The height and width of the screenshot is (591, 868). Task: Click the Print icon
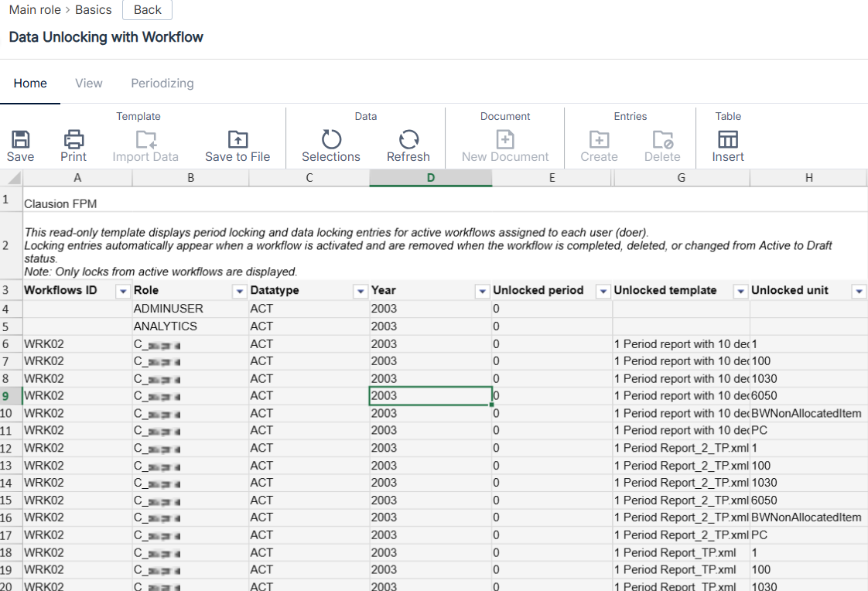[73, 139]
